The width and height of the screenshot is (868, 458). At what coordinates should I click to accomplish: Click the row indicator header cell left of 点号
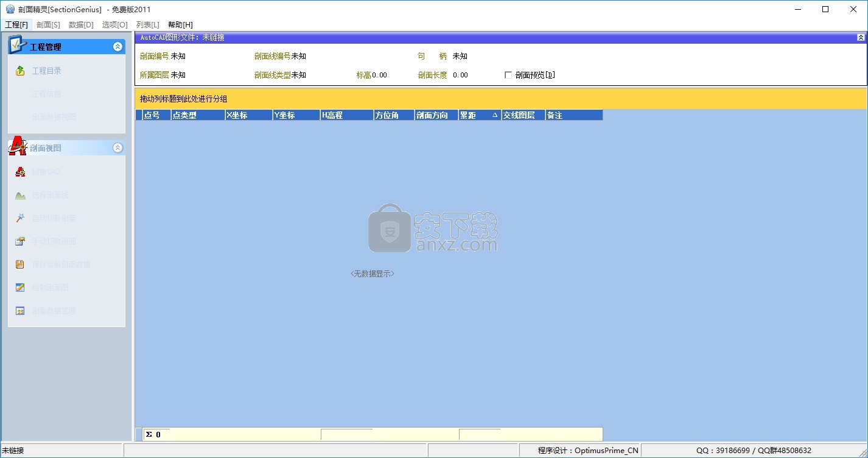(139, 115)
